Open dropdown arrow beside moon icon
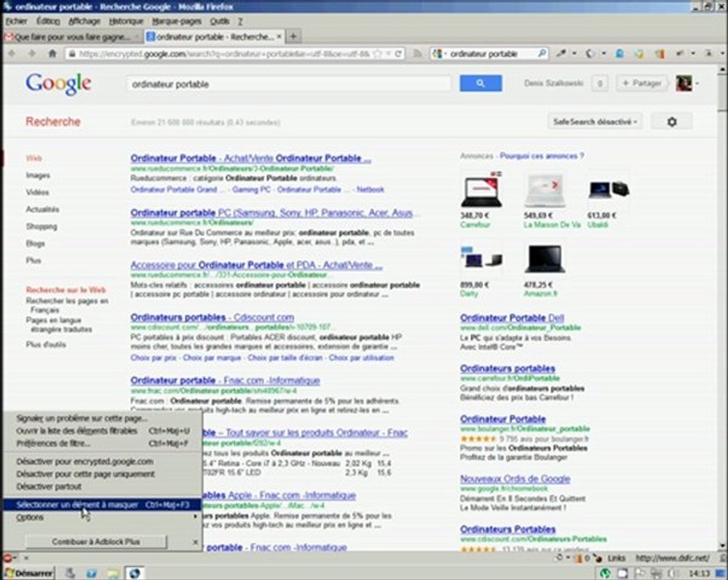Viewport: 728px width, 580px height. pyautogui.click(x=604, y=54)
